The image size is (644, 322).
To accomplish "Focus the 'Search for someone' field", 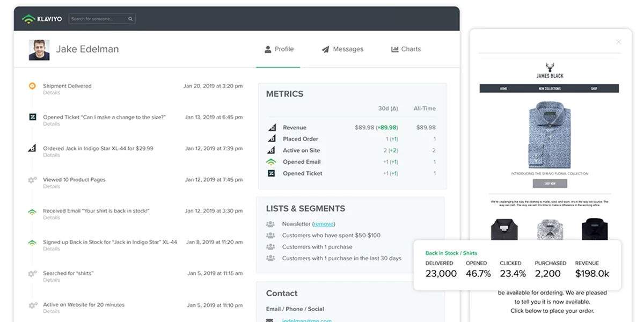I will (102, 19).
